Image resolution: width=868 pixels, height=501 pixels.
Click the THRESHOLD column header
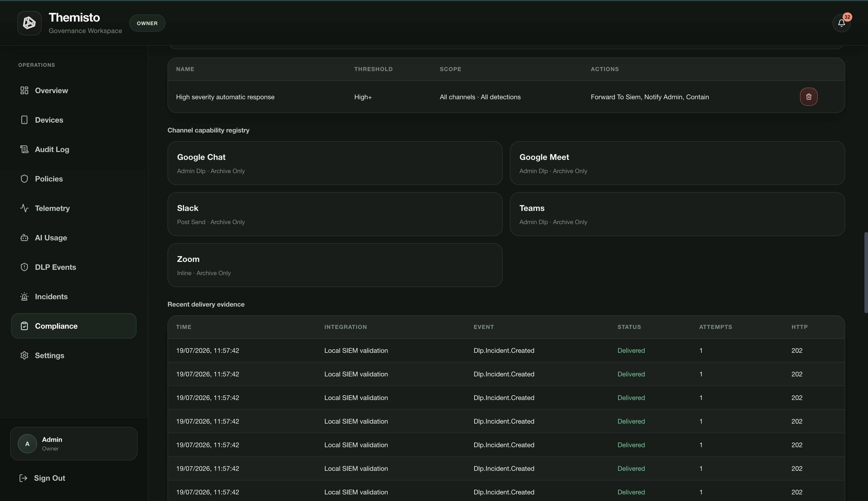(373, 69)
